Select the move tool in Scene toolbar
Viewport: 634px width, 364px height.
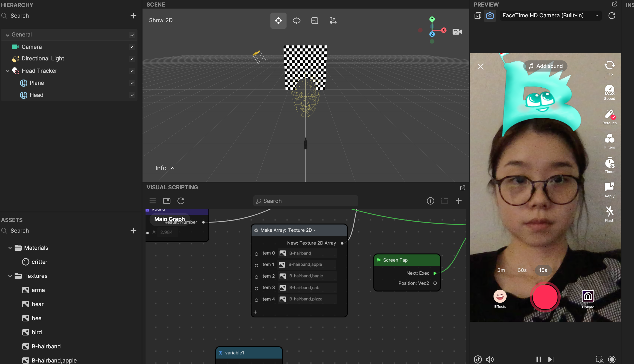pyautogui.click(x=278, y=21)
